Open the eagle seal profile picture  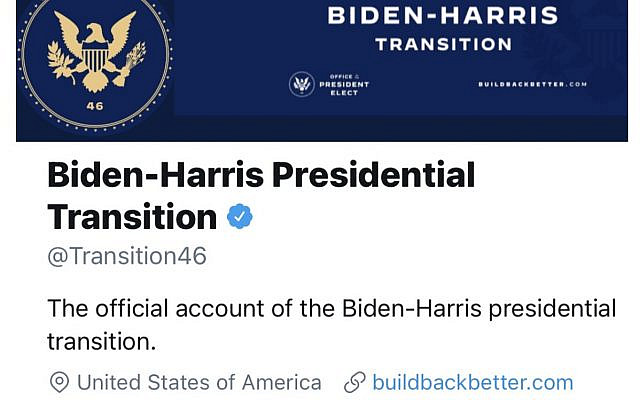pyautogui.click(x=96, y=59)
